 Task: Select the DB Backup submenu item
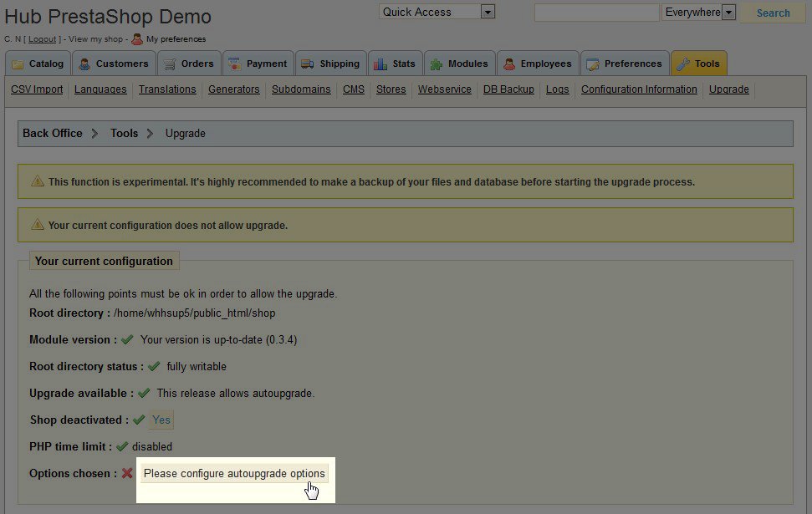[508, 89]
